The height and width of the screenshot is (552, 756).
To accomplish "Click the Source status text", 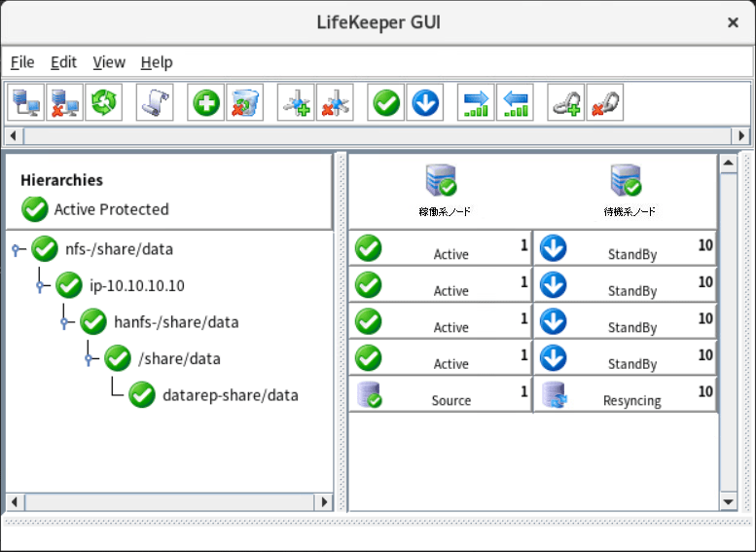I will [451, 400].
